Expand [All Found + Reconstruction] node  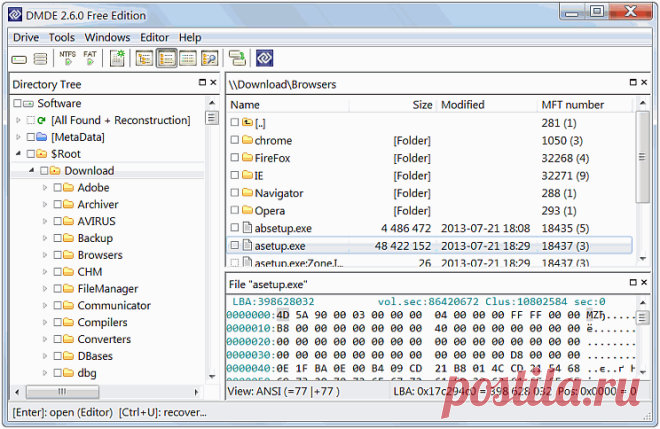pyautogui.click(x=18, y=120)
